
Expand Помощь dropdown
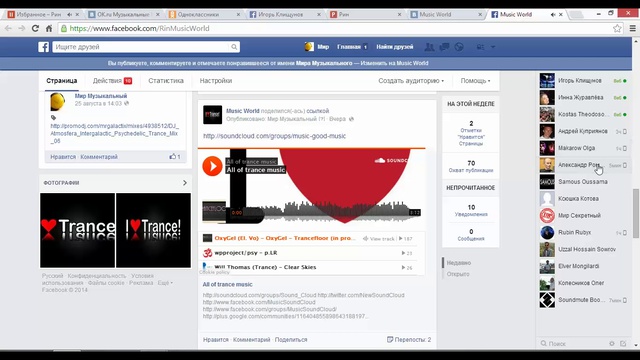tap(476, 81)
